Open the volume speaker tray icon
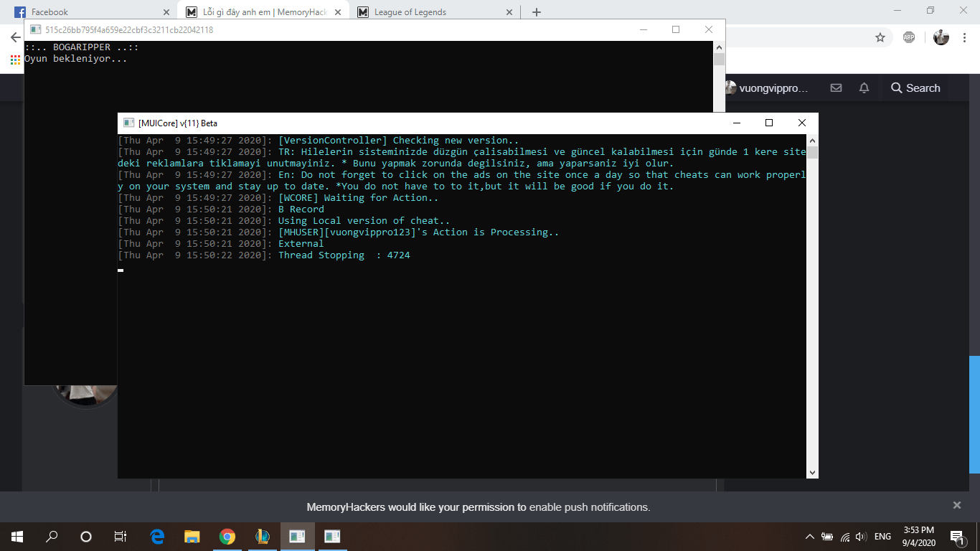 [862, 537]
